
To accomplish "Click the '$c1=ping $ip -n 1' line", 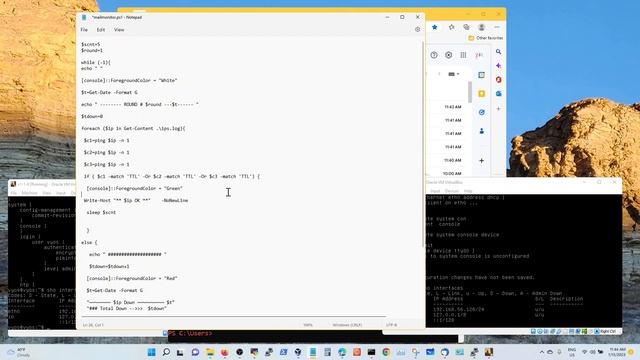I will [107, 140].
